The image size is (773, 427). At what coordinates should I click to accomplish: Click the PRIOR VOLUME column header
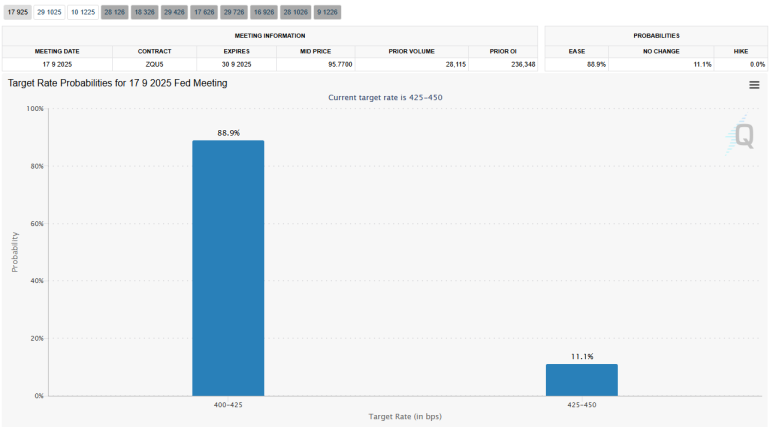[411, 50]
